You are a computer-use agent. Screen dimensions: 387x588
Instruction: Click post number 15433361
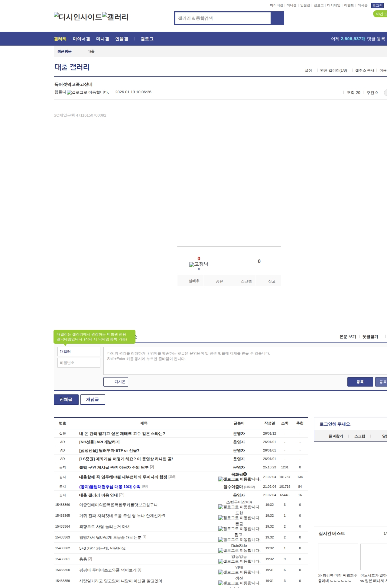63,559
